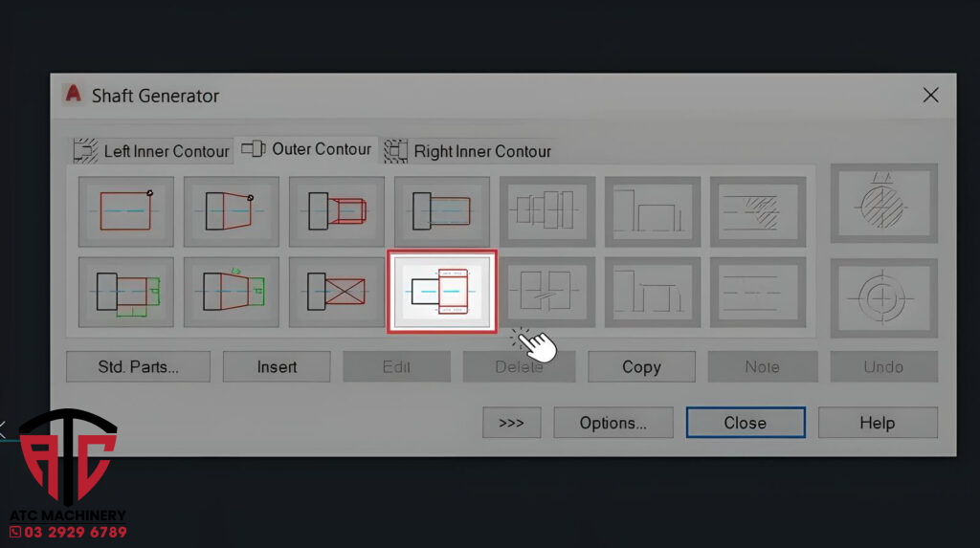Open the Std. Parts... library
The width and height of the screenshot is (980, 548).
138,367
